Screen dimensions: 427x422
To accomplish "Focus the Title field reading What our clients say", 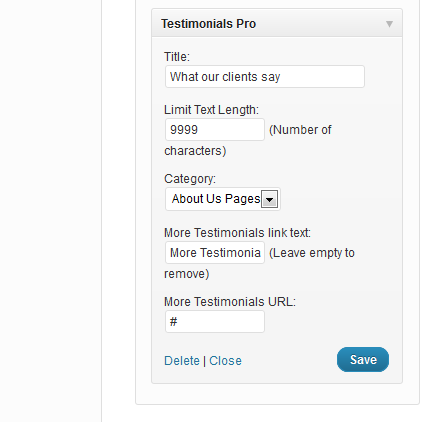I will pyautogui.click(x=265, y=77).
